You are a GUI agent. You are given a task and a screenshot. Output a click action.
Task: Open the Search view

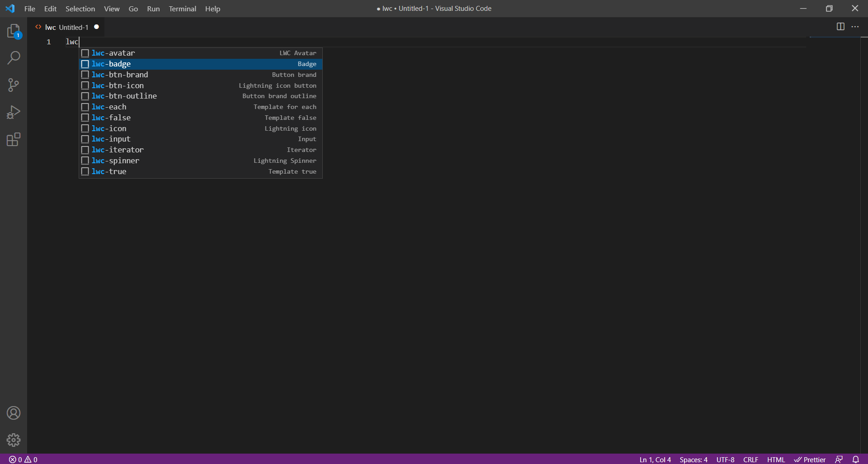14,58
